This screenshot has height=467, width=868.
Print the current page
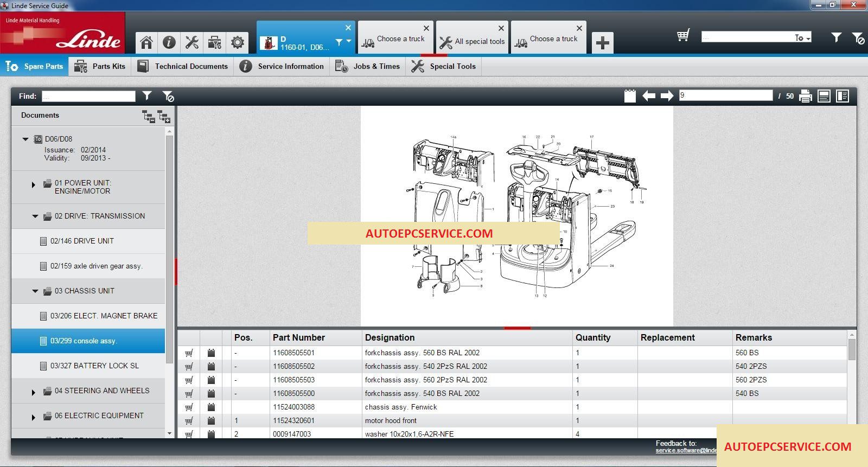[806, 96]
